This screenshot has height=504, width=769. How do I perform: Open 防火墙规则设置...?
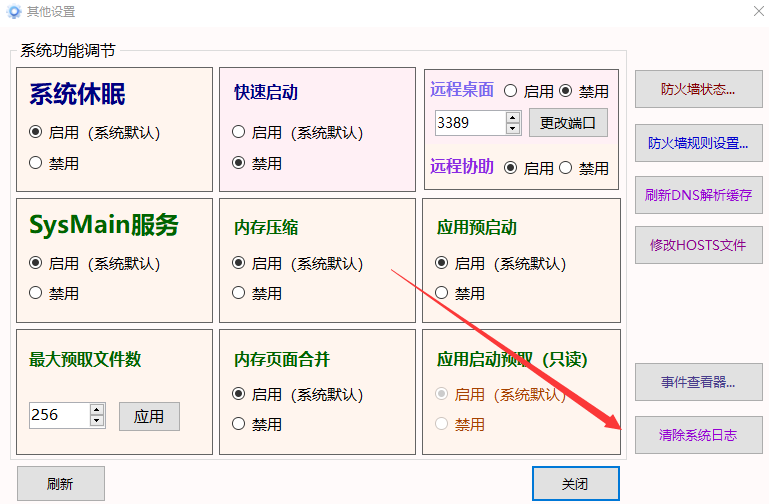coord(698,143)
